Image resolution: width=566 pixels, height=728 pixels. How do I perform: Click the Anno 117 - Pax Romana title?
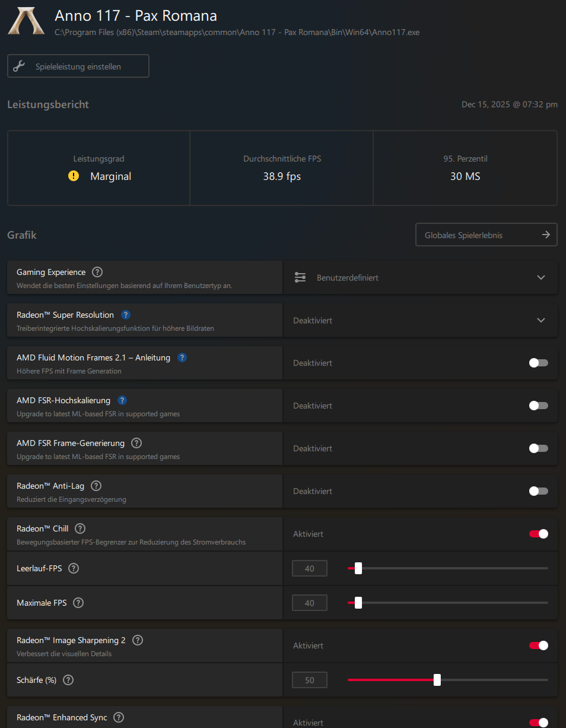136,15
